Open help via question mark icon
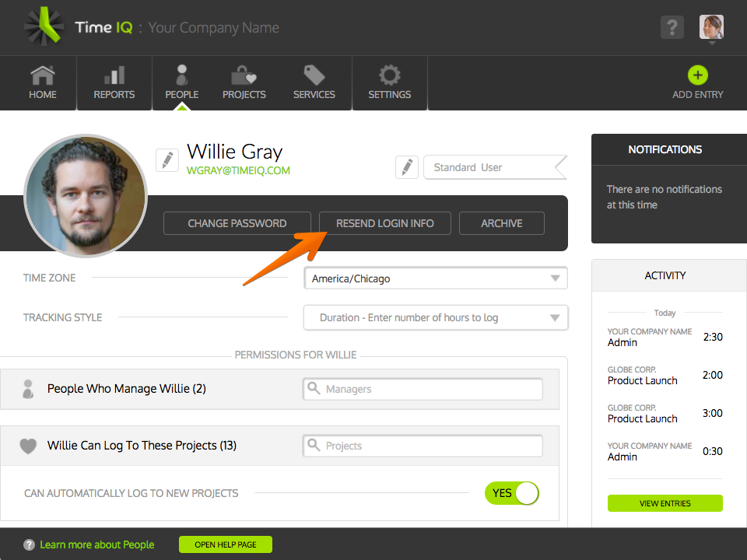The width and height of the screenshot is (747, 560). coord(672,27)
